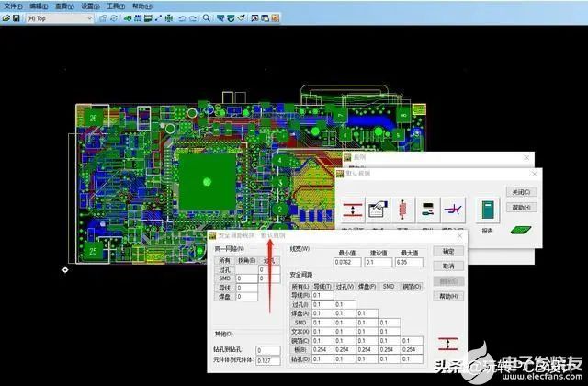588x386 pixels.
Task: Click 关闭(C) in the 默认规则 dialog
Action: click(x=521, y=192)
